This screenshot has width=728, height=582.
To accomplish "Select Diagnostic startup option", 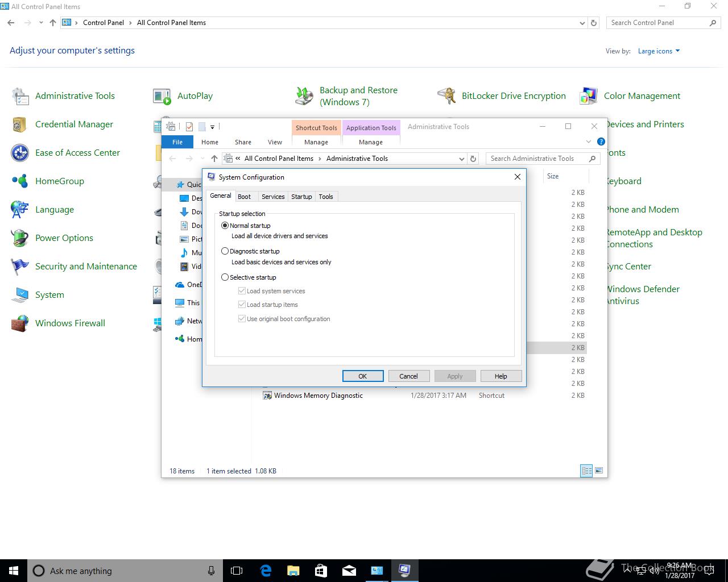I will [x=251, y=251].
